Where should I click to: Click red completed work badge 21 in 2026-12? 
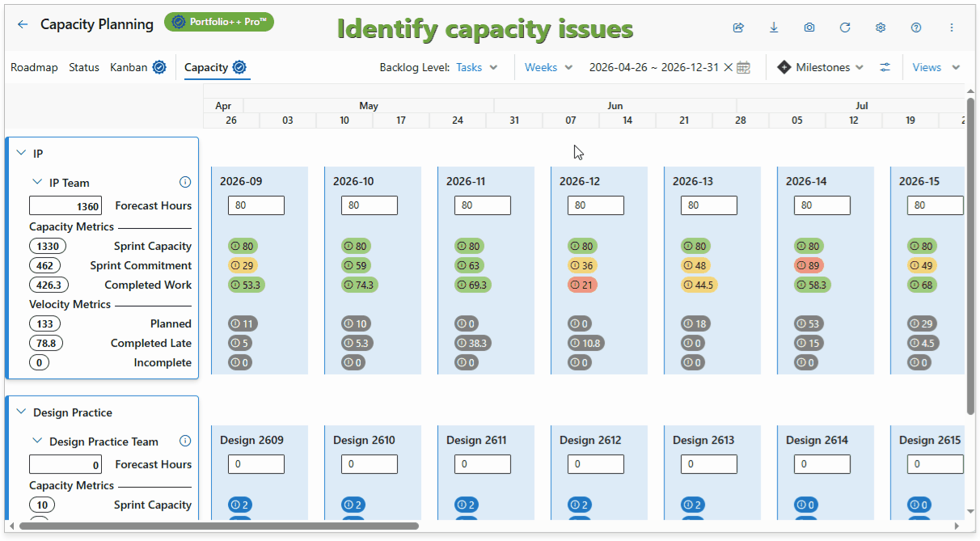(x=582, y=285)
